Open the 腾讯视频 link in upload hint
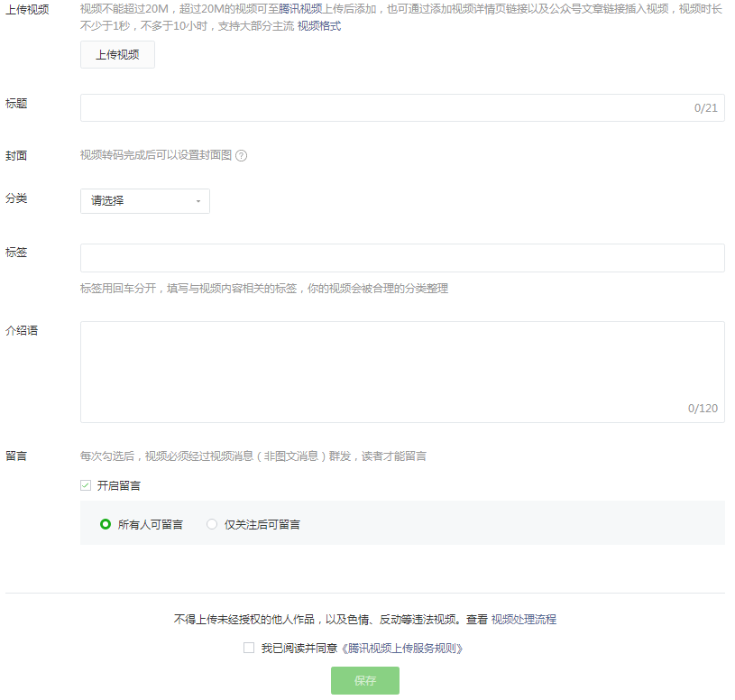Image resolution: width=735 pixels, height=700 pixels. click(300, 8)
